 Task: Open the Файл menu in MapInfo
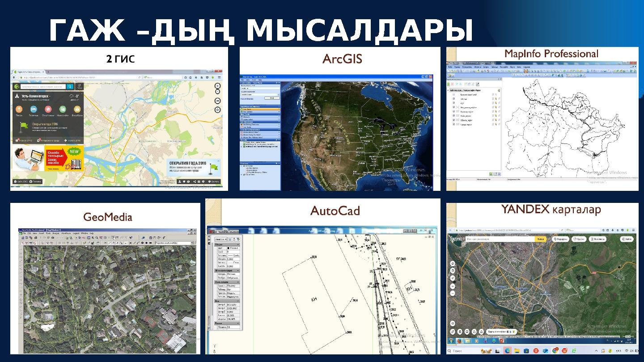click(450, 67)
